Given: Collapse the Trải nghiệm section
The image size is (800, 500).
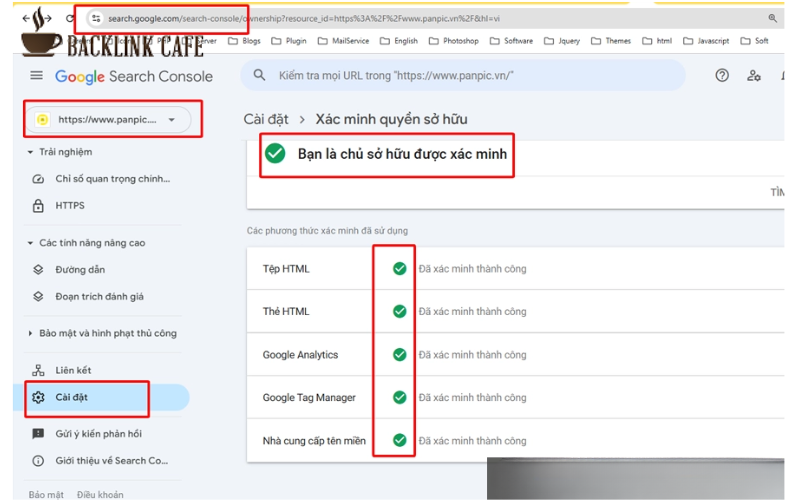Looking at the screenshot, I should point(60,152).
